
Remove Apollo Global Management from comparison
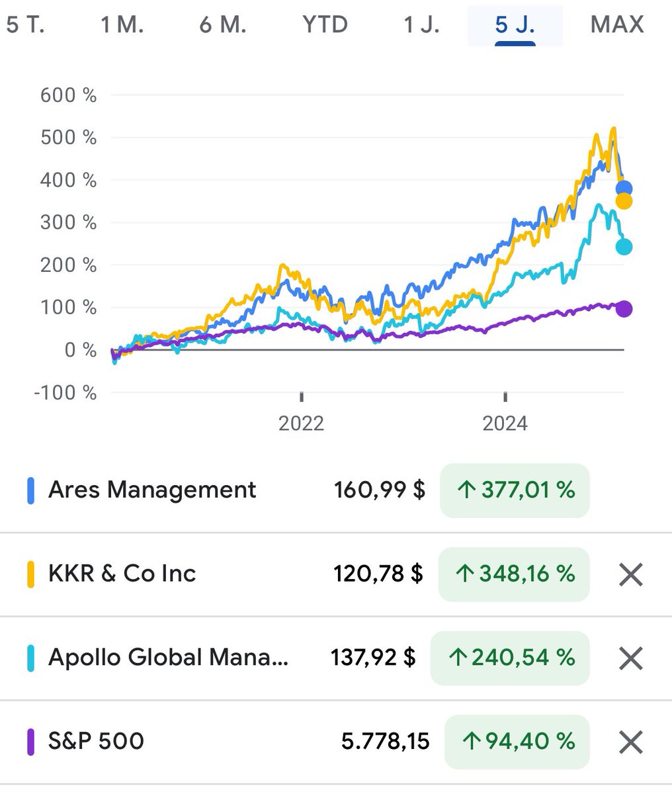631,658
